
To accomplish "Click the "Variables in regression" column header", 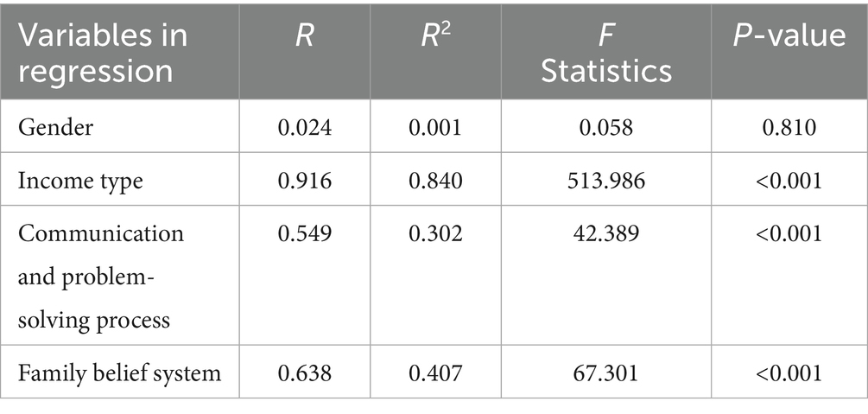I will [x=103, y=52].
